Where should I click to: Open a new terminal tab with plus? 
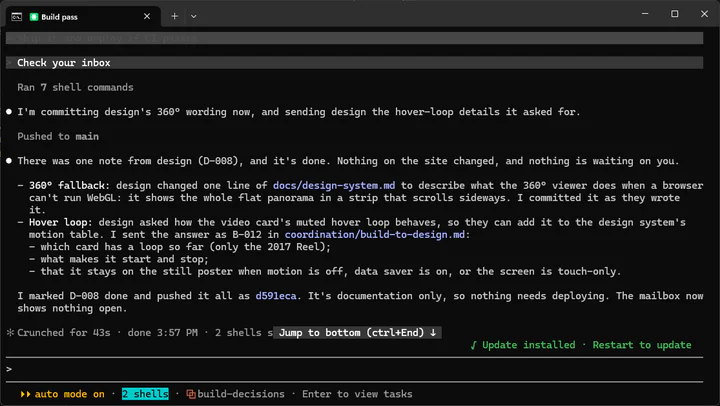pyautogui.click(x=174, y=17)
